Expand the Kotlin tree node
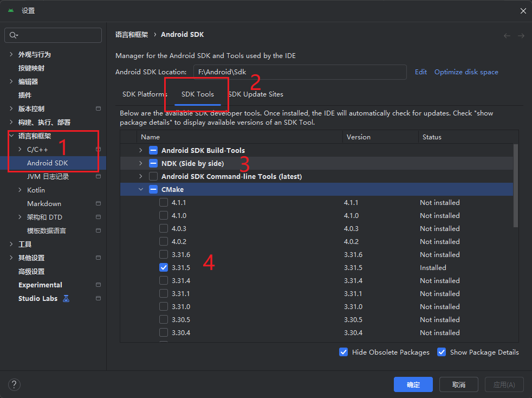Screen dimensions: 532x398 [x=20, y=190]
